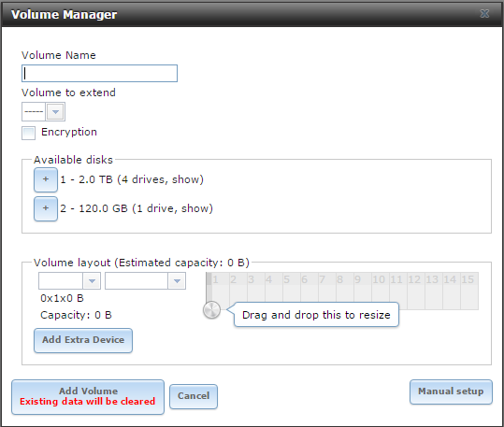Show drives in the 2.0 TB group
The height and width of the screenshot is (427, 504).
[186, 179]
